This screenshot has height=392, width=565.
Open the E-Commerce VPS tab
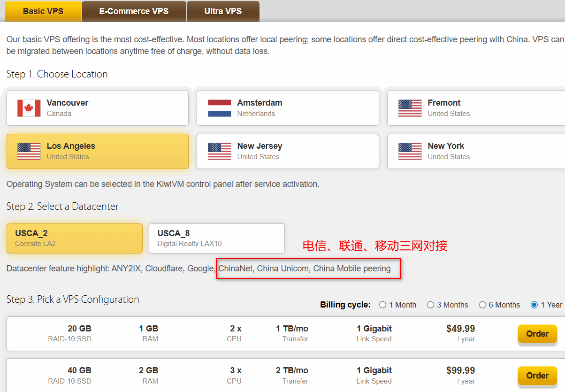tap(134, 11)
